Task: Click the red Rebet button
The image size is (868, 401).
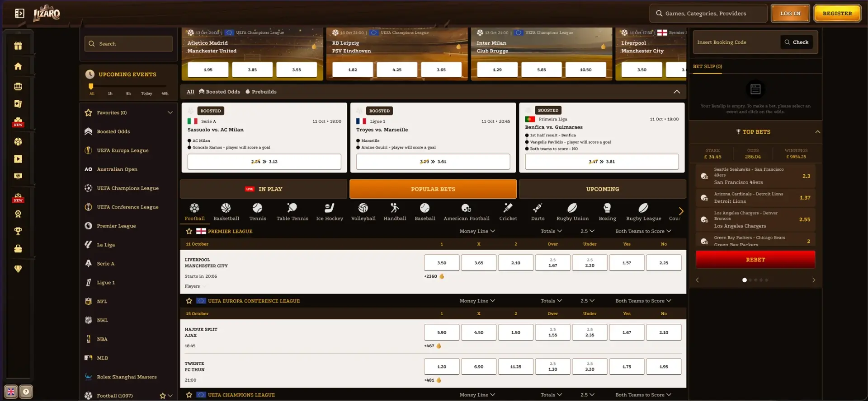Action: [755, 260]
